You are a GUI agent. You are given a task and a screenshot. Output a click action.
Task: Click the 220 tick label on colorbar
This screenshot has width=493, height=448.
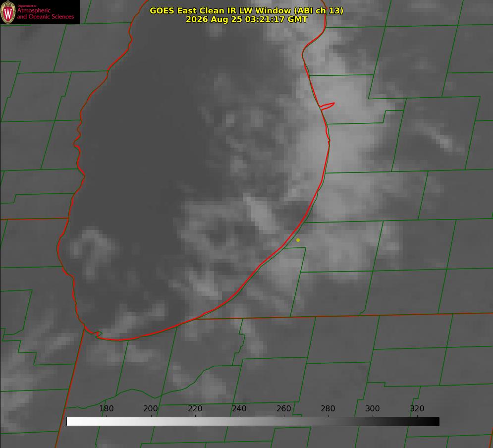pos(195,408)
